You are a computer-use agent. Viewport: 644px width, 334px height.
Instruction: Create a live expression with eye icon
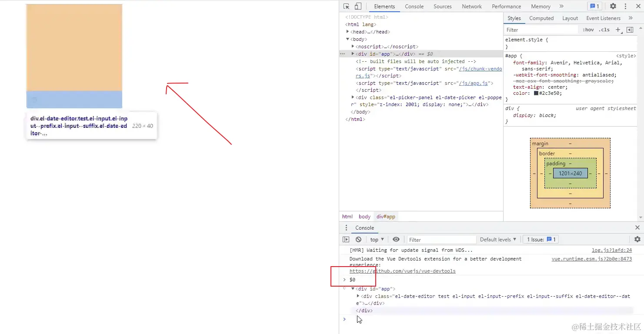pos(396,240)
